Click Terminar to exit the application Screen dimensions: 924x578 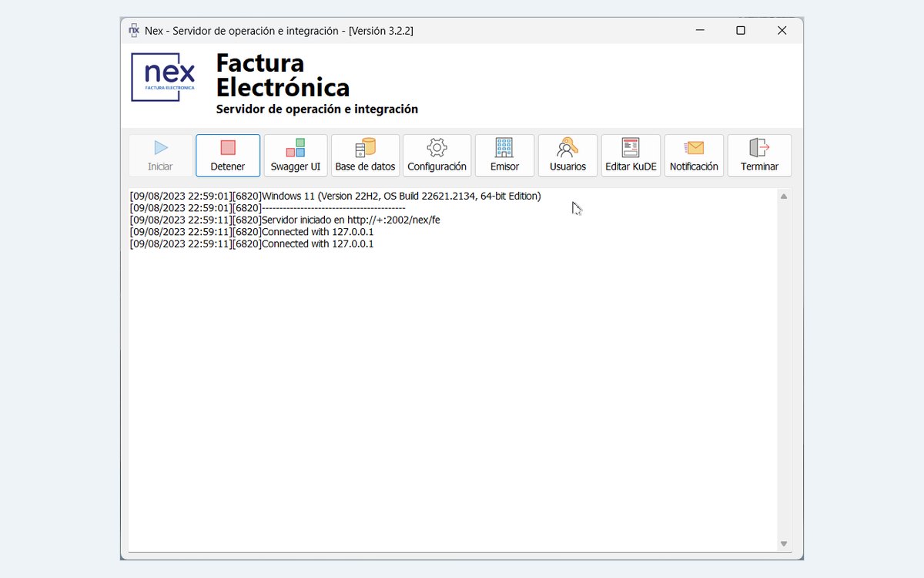(x=759, y=156)
